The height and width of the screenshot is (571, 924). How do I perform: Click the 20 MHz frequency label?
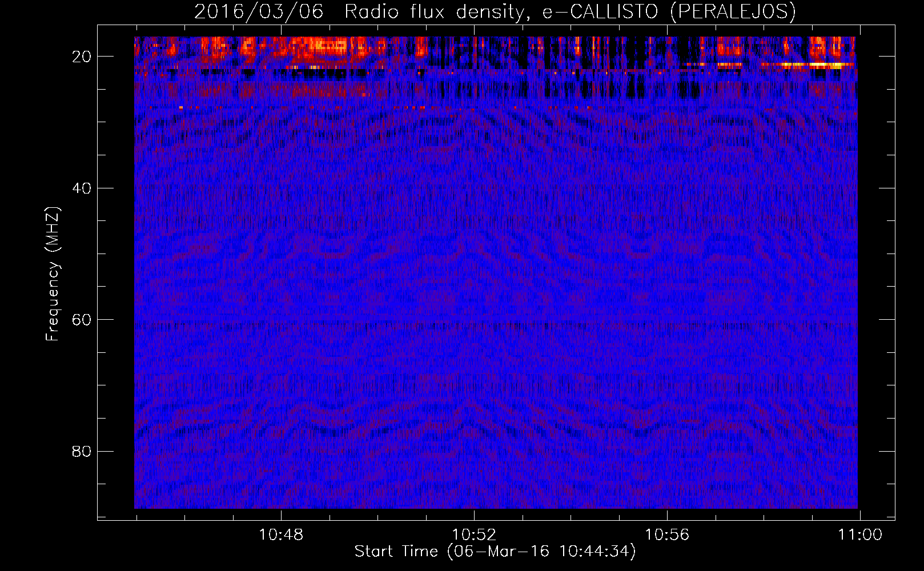82,56
